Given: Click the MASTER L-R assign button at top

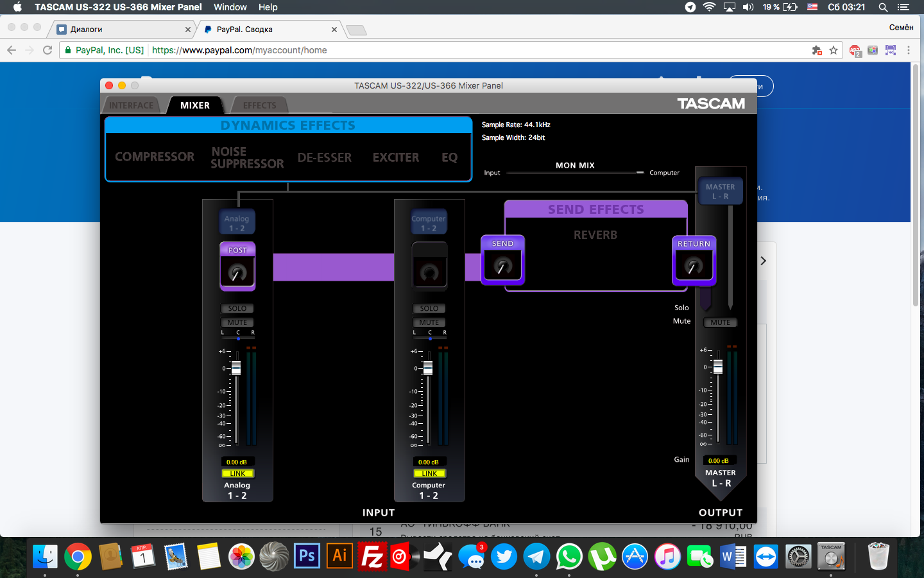Looking at the screenshot, I should click(x=721, y=191).
